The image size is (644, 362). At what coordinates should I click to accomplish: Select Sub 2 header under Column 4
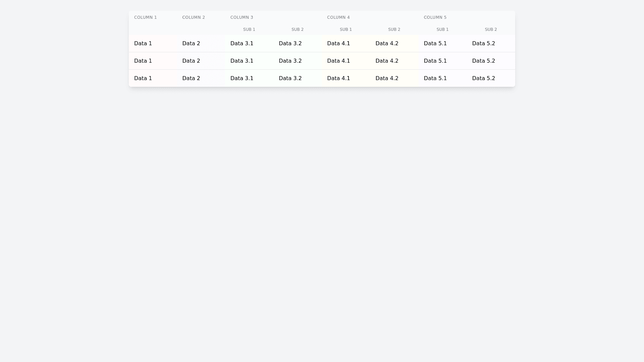point(394,29)
